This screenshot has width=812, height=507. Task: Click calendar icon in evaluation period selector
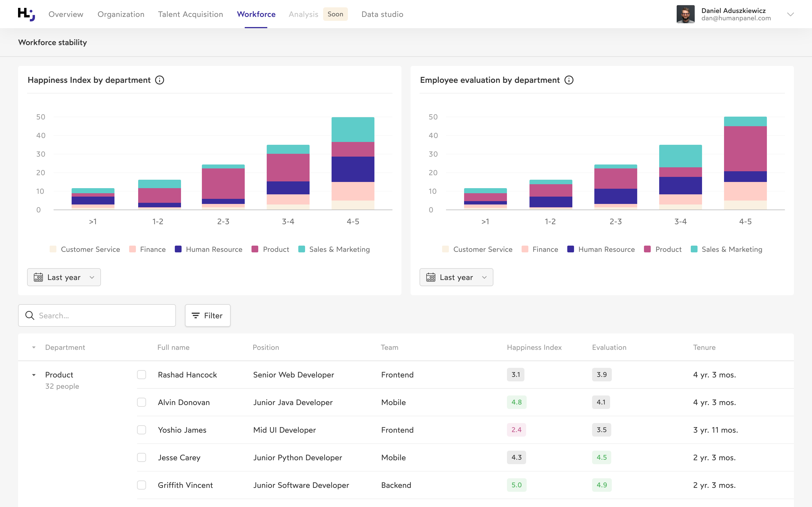(431, 277)
